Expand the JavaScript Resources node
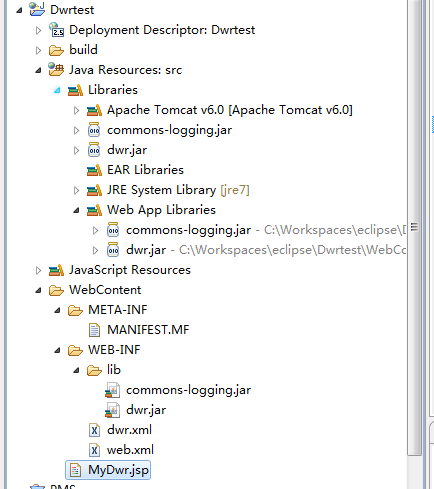434x489 pixels. 38,270
